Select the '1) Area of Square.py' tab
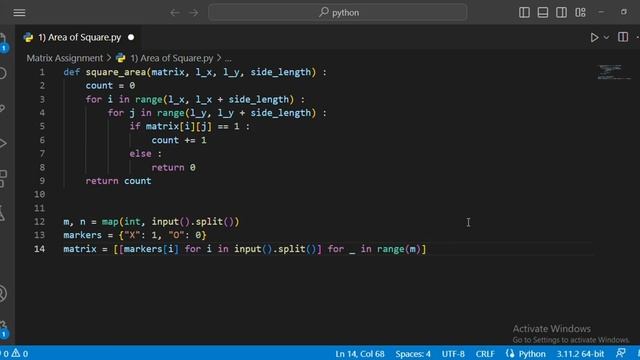The image size is (640, 360). pos(79,37)
